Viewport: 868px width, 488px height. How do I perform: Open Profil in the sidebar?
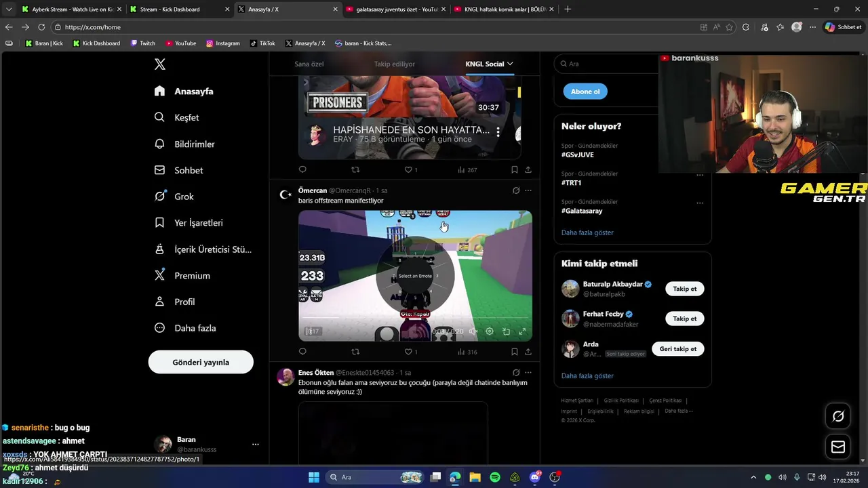point(176,302)
